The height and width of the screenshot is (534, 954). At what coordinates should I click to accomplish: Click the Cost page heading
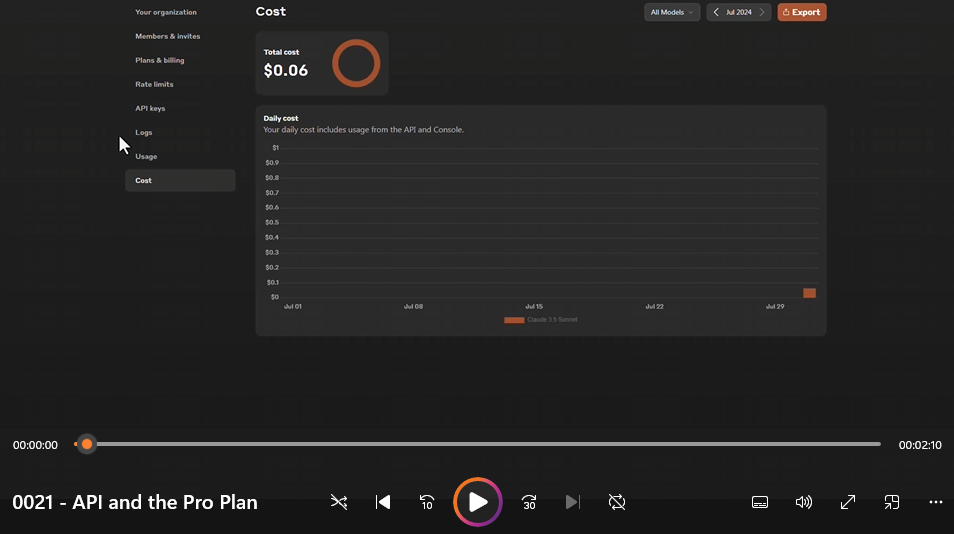(x=271, y=12)
